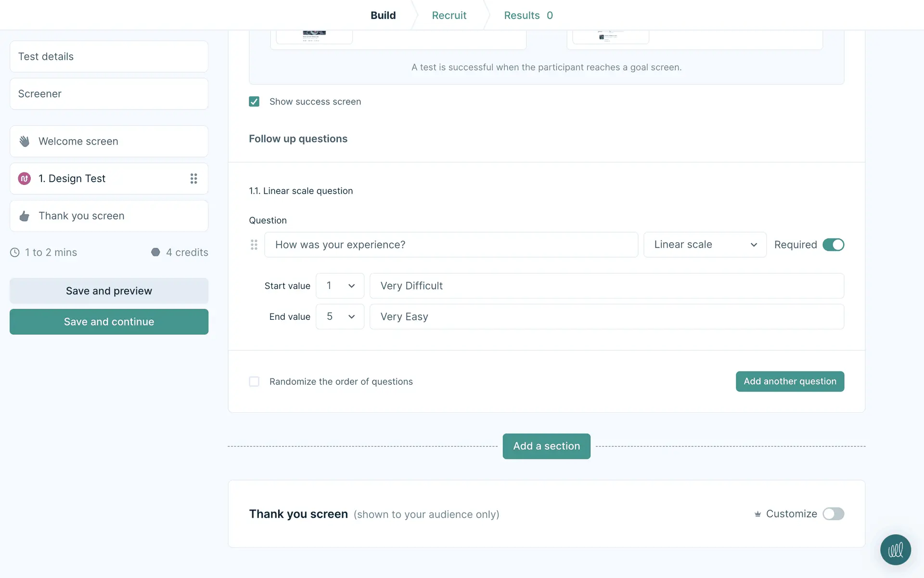924x578 pixels.
Task: Disable the Required toggle
Action: click(x=833, y=245)
